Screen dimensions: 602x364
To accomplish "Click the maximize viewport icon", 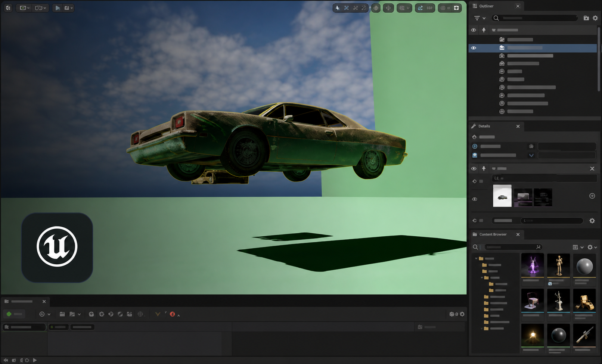I will coord(456,8).
